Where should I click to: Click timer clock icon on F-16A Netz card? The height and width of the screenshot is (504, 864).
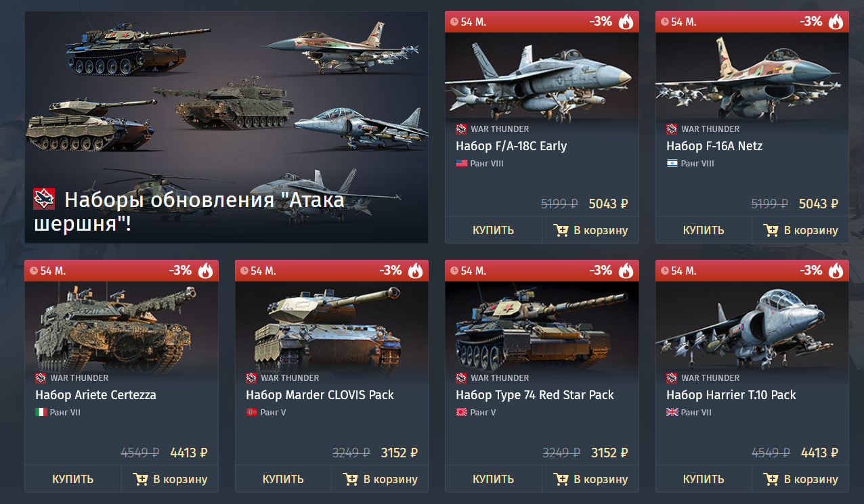coord(665,22)
